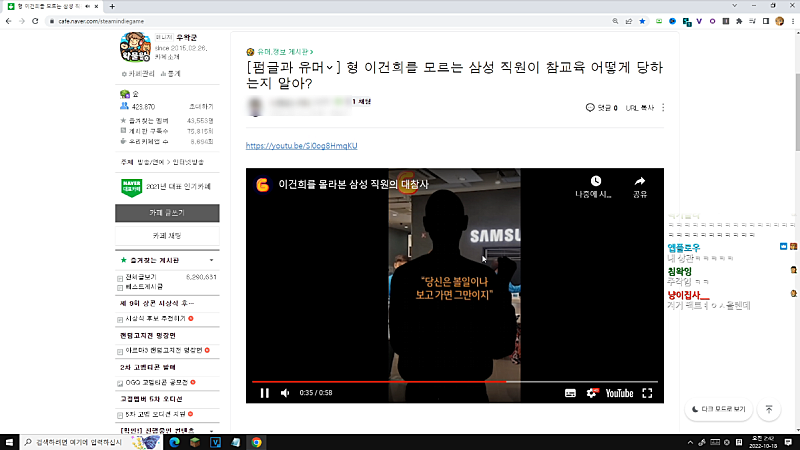Pause the YouTube video
The image size is (800, 450).
pos(264,393)
